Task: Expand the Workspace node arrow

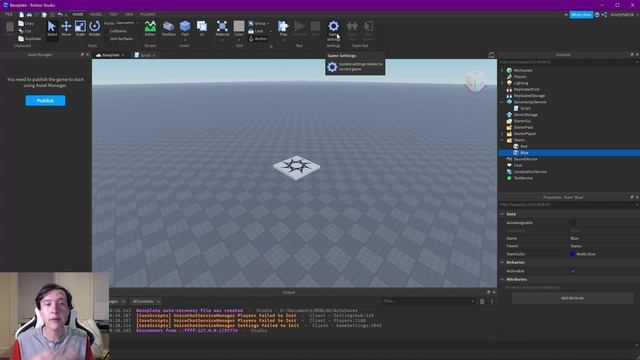Action: point(502,70)
